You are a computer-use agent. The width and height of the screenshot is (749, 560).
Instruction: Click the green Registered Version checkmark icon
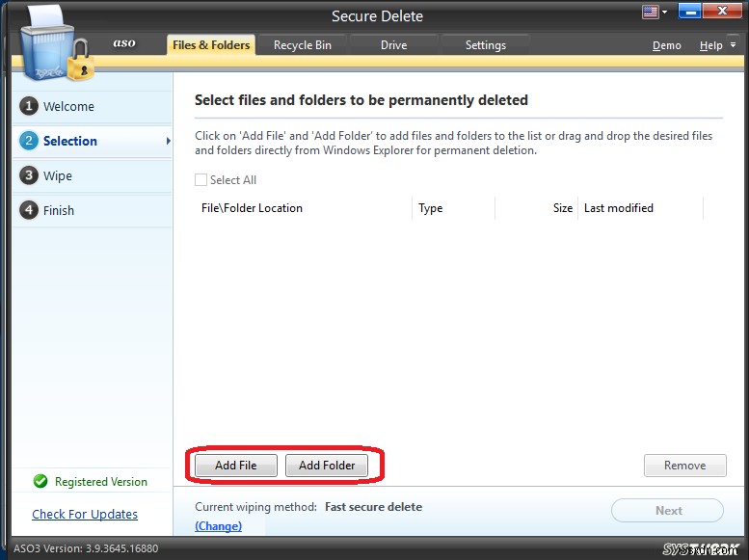point(40,481)
